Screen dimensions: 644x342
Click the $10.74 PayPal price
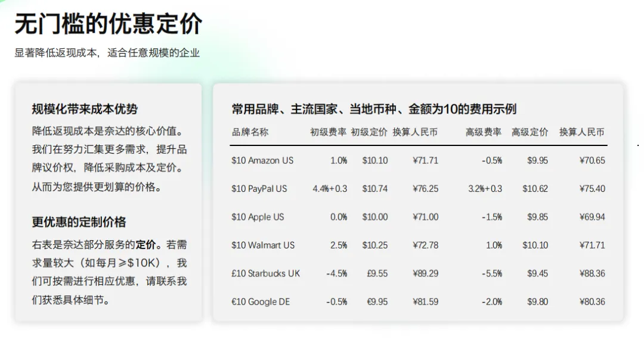coord(375,189)
